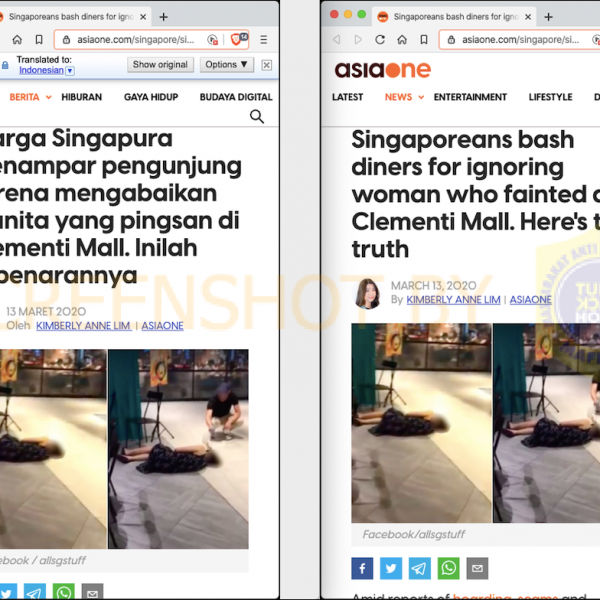600x600 pixels.
Task: Share via Telegram in left window
Action: 35,591
